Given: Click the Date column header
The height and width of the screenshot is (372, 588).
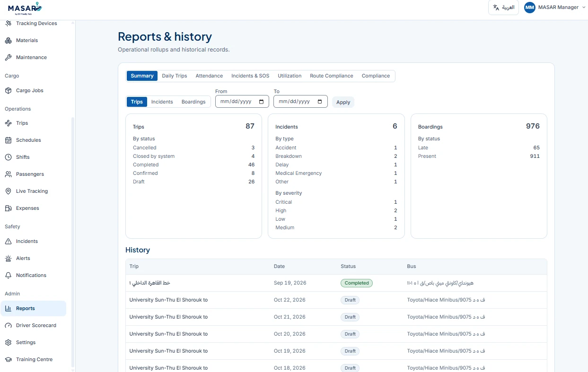Looking at the screenshot, I should (279, 267).
